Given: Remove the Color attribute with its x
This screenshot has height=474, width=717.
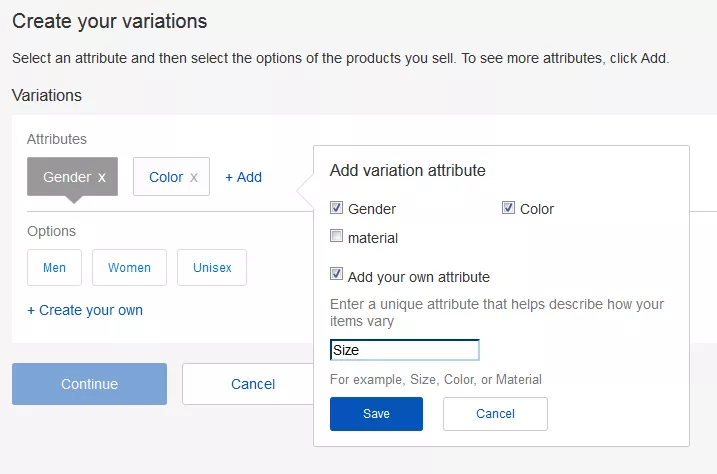Looking at the screenshot, I should (194, 177).
